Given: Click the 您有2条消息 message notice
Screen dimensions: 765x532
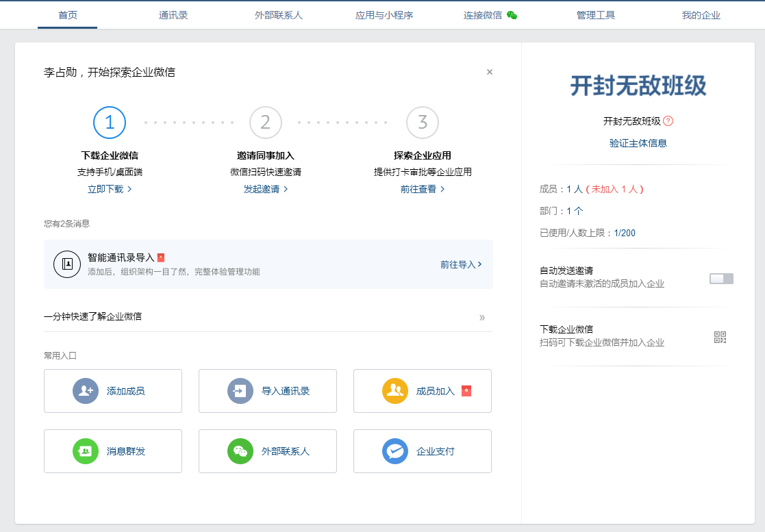Looking at the screenshot, I should [67, 224].
